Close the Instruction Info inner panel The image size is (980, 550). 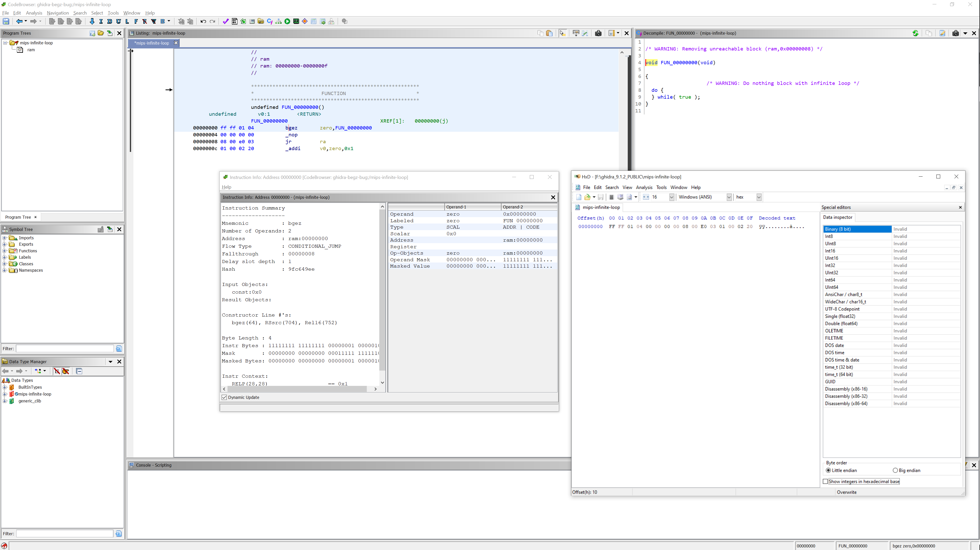click(x=553, y=197)
